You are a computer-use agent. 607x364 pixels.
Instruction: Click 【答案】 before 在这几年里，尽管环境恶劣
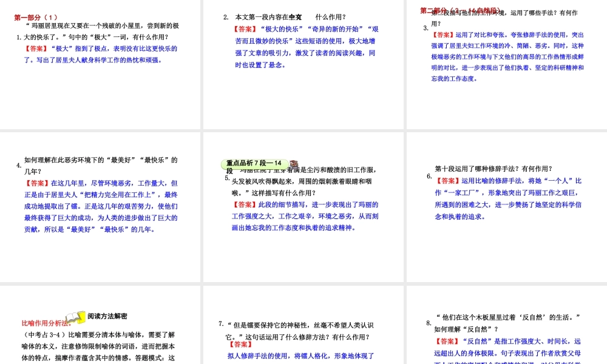tap(37, 183)
